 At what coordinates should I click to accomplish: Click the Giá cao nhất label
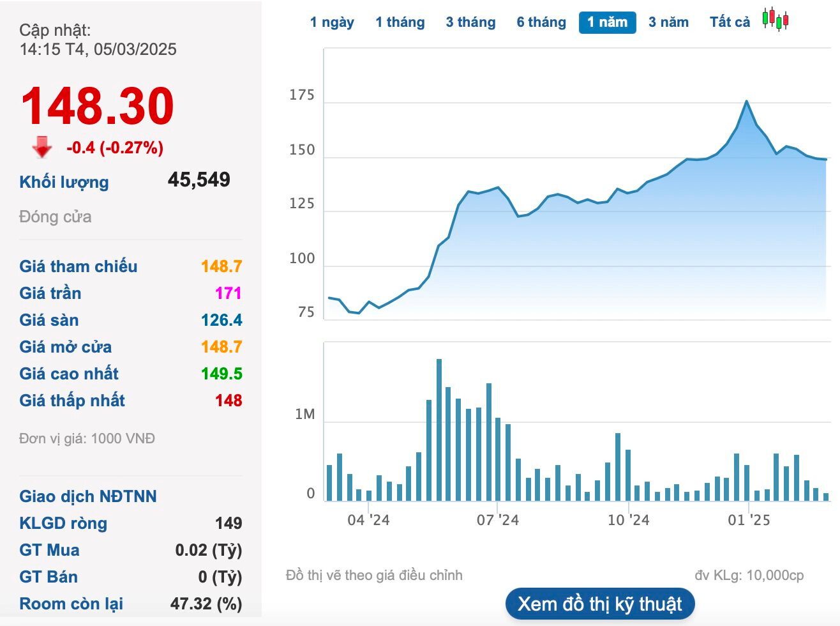(x=69, y=374)
